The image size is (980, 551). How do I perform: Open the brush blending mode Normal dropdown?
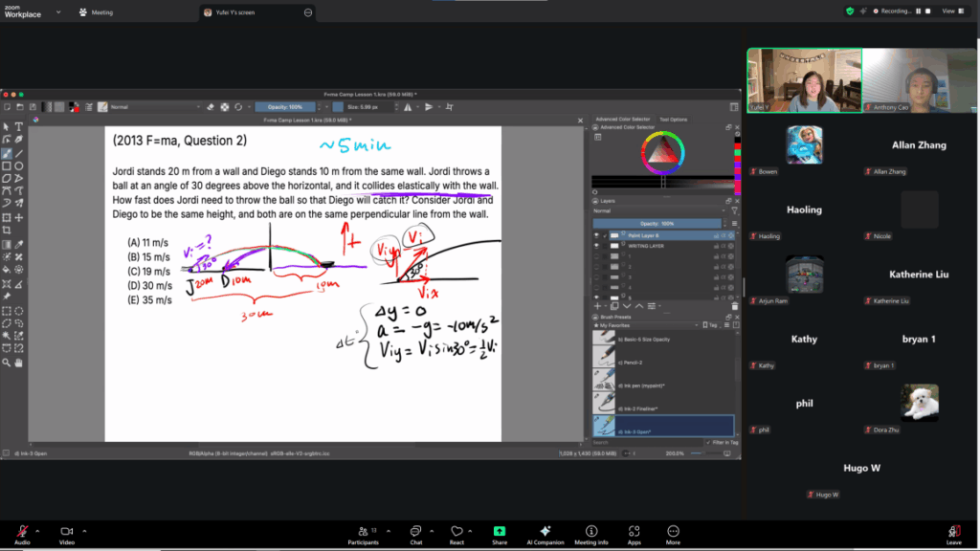(x=153, y=107)
